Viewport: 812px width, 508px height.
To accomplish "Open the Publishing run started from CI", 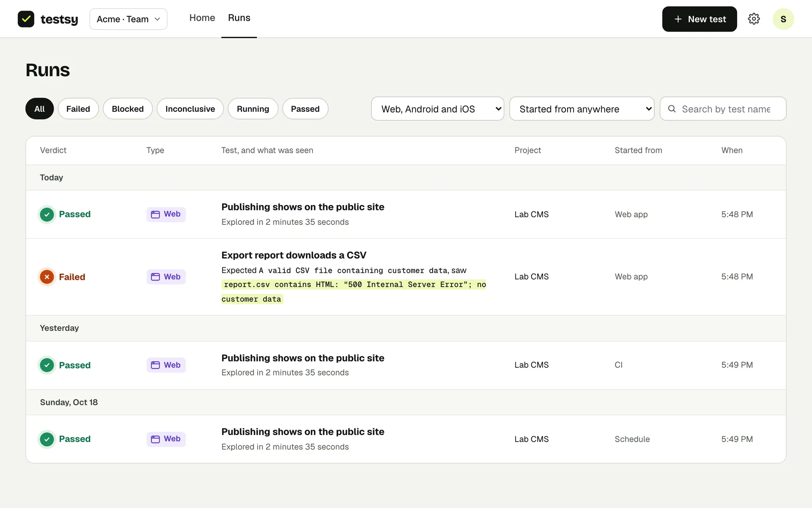I will pos(406,365).
